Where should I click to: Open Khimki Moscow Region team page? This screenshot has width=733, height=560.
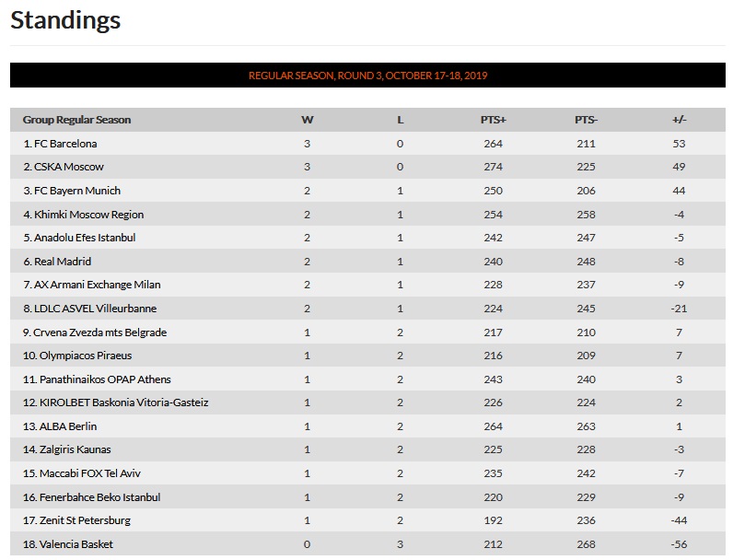[87, 215]
